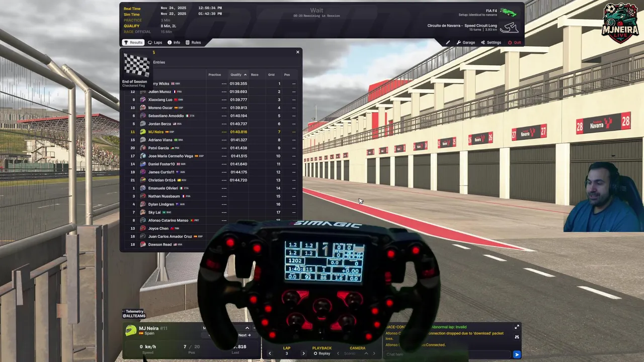The width and height of the screenshot is (644, 362).
Task: Click Jordan Berza's helmet avatar
Action: 143,124
